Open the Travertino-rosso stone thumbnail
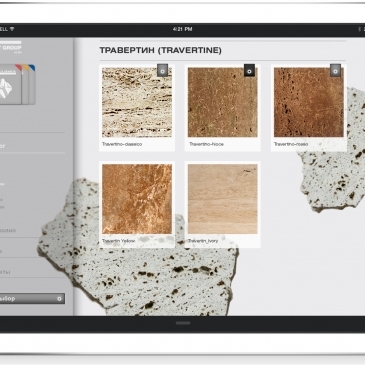Image resolution: width=365 pixels, height=365 pixels. click(x=309, y=102)
